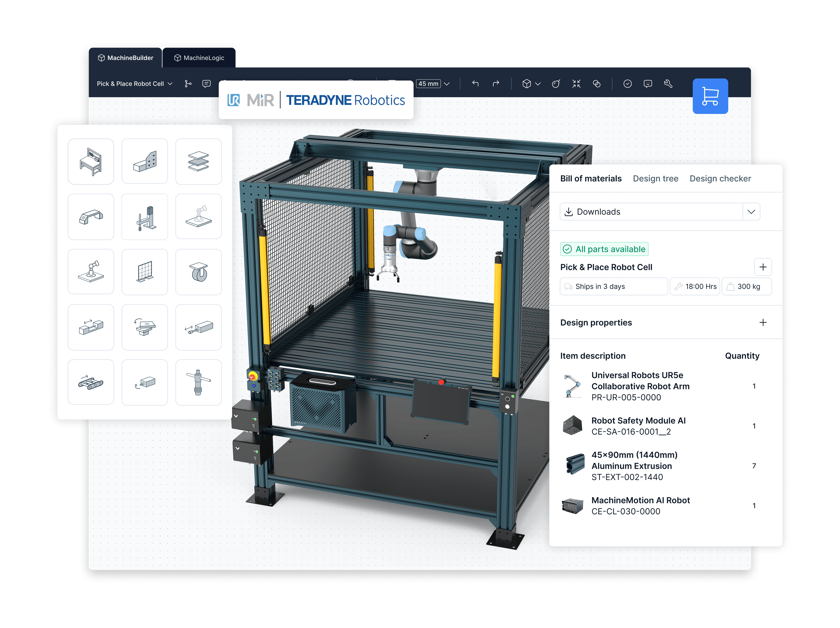Select the vertical lift spindle part icon

tap(199, 382)
